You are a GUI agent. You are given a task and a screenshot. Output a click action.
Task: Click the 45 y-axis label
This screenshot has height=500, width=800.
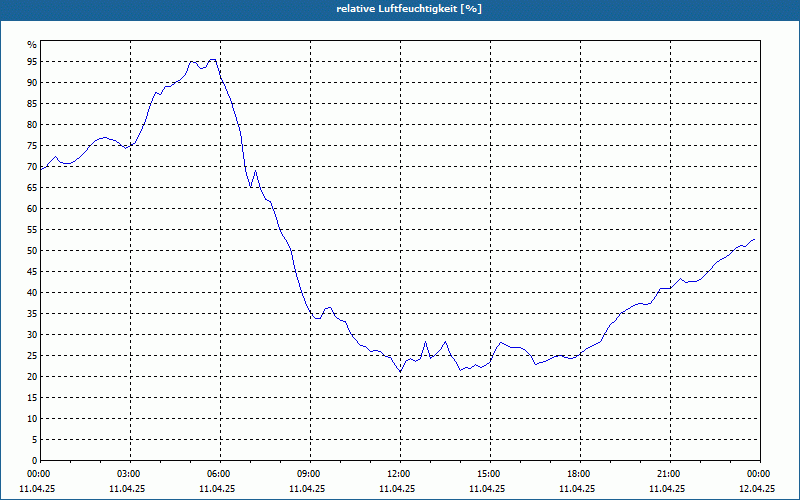32,271
